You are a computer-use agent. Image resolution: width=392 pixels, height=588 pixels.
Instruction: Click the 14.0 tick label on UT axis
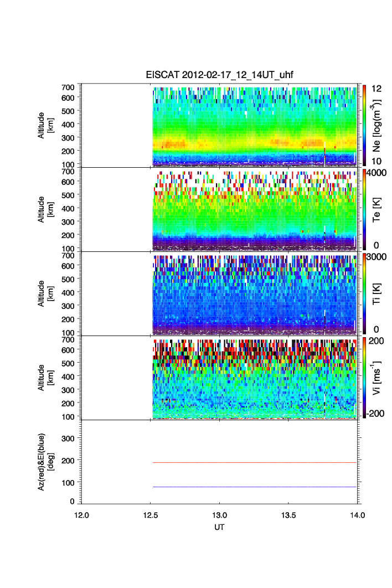357,514
